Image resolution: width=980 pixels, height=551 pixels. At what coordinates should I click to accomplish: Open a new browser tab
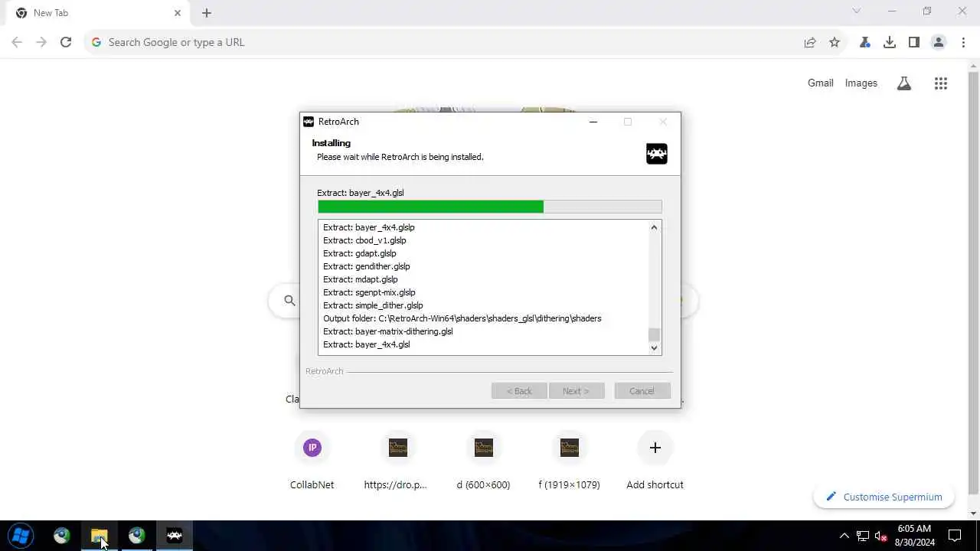tap(207, 13)
